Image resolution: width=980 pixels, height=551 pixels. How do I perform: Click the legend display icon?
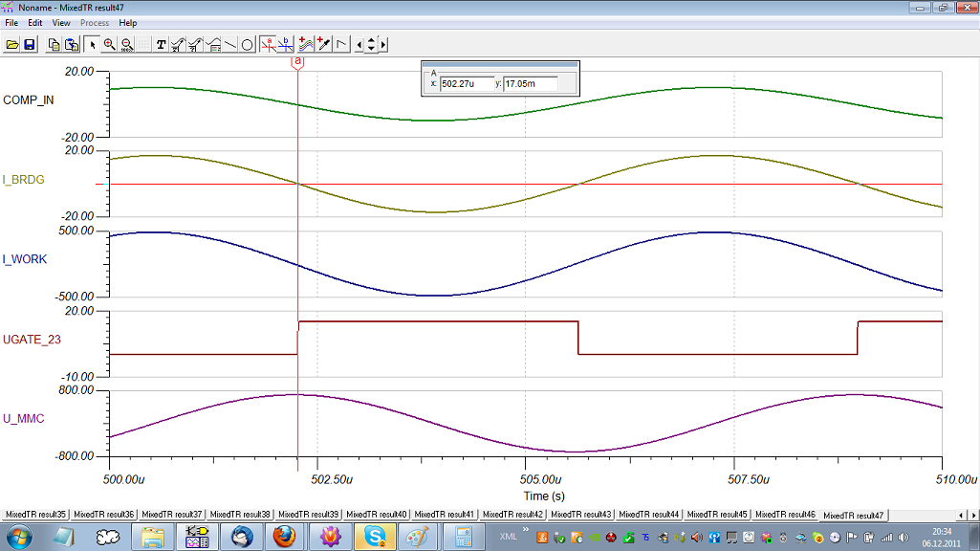tap(213, 44)
